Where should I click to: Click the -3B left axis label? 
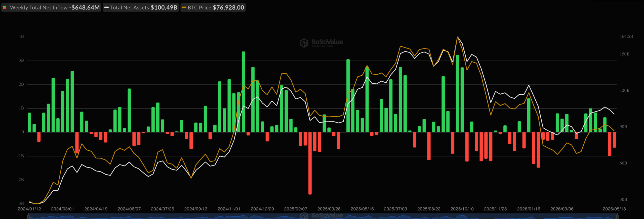tap(20, 203)
